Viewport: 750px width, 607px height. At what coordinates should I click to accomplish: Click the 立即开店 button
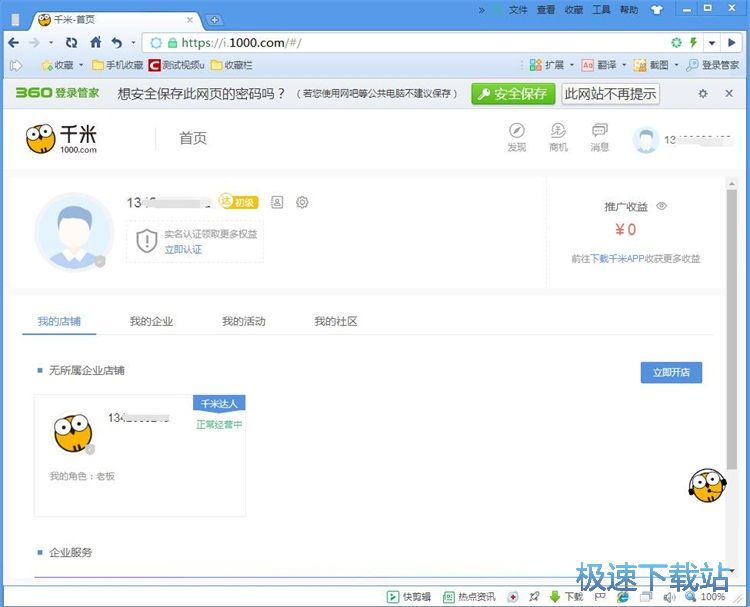(671, 372)
